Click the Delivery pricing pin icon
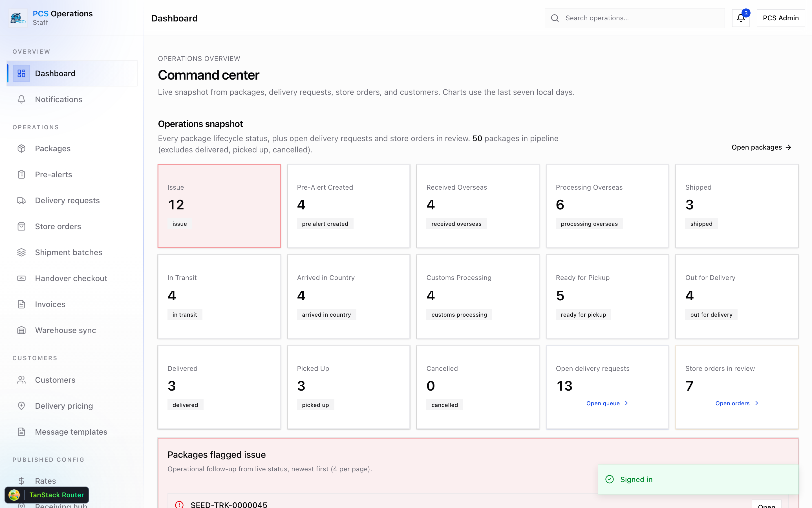812x508 pixels. (21, 406)
